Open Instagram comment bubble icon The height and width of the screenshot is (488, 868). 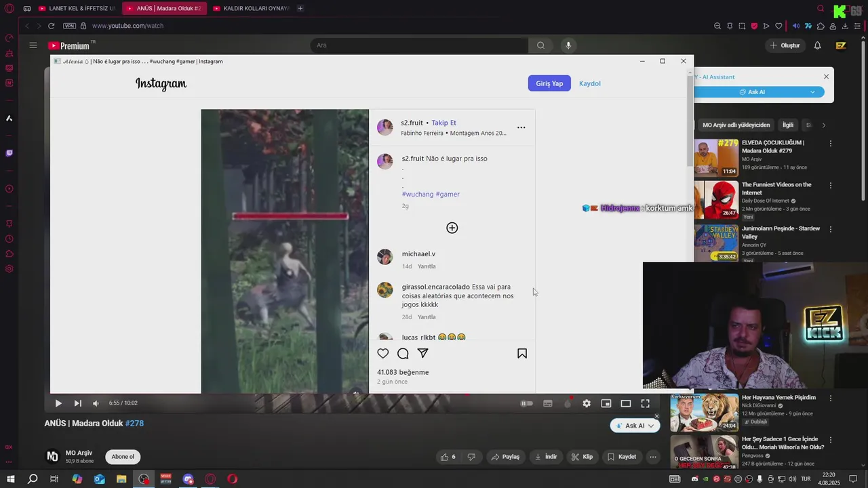tap(403, 353)
